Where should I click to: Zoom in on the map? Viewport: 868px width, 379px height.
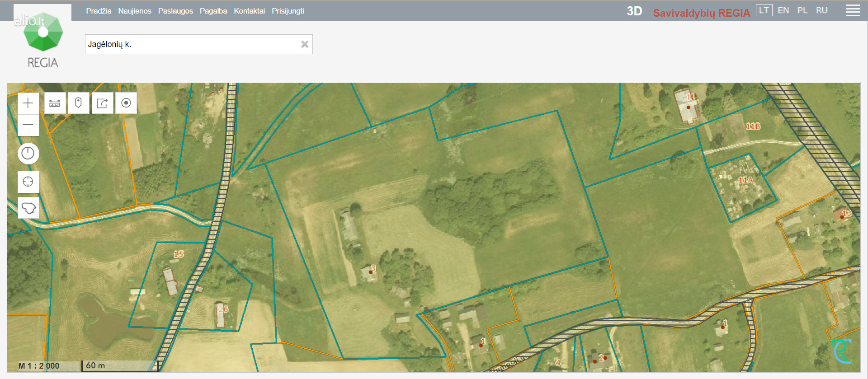pyautogui.click(x=28, y=103)
